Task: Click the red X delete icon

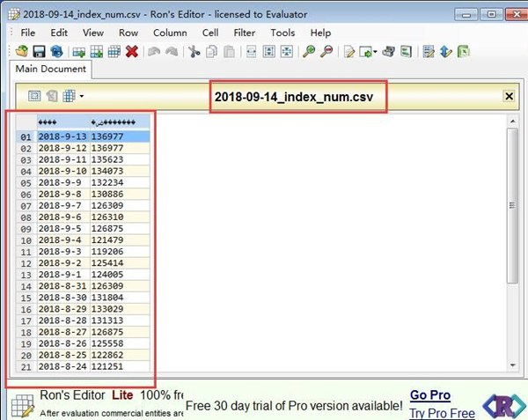Action: tap(131, 52)
